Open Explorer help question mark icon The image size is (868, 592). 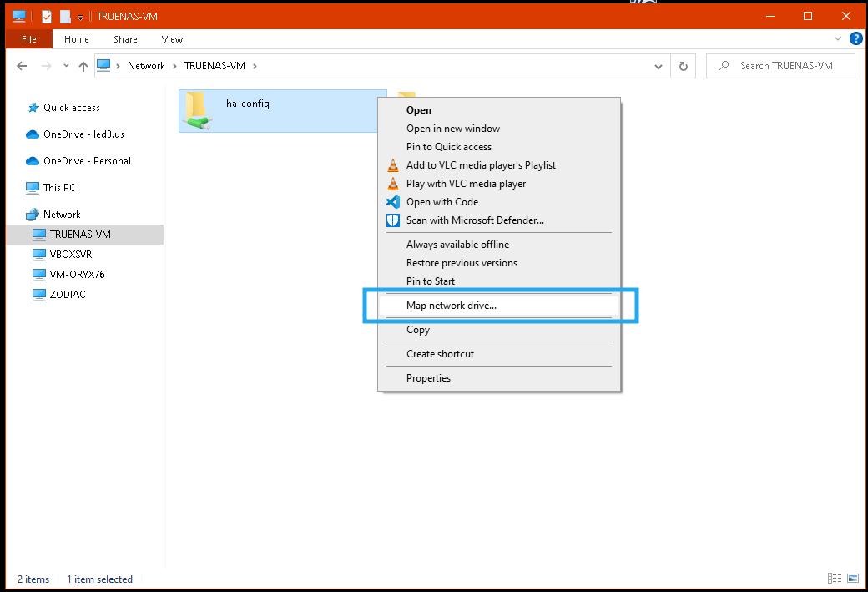click(x=855, y=38)
